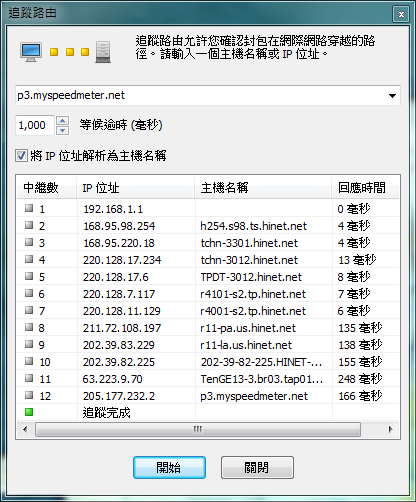Screen dimensions: 416x502
Task: Sort by IP 位址 column header
Action: pos(136,188)
